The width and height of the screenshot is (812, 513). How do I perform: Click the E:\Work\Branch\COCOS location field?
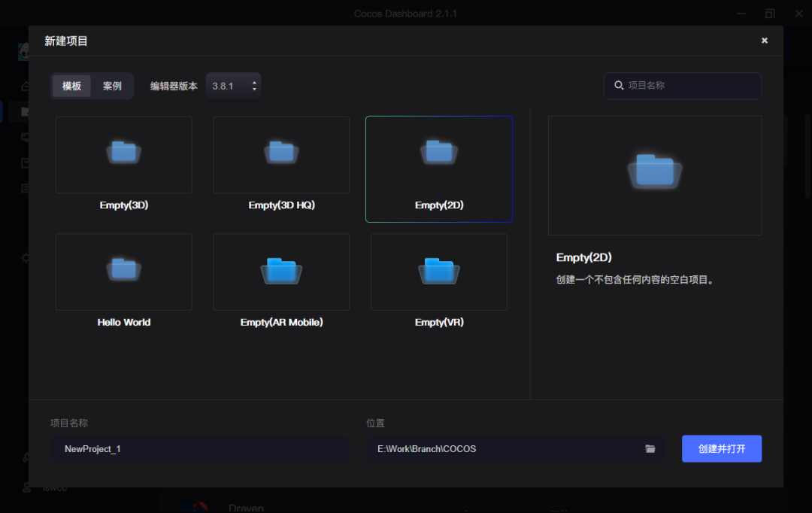[x=515, y=449]
